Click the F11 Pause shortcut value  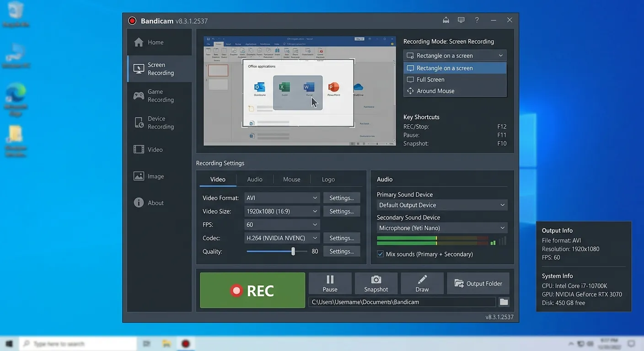click(502, 135)
